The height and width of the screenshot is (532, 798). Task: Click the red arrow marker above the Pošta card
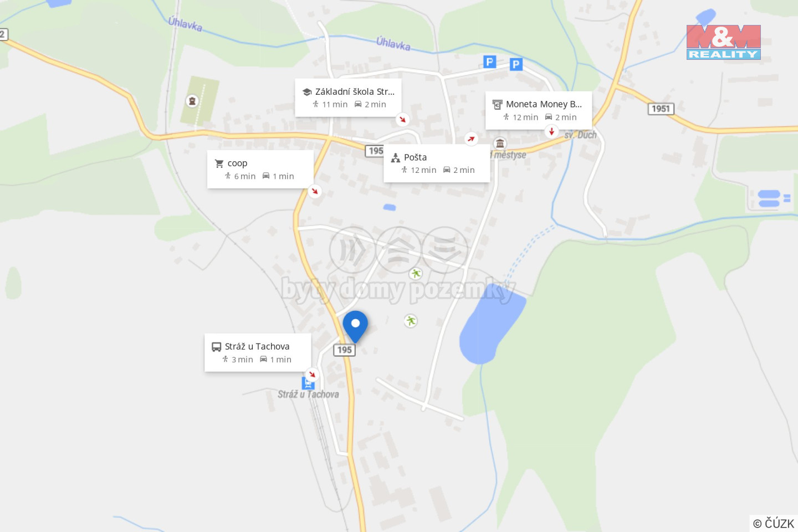click(471, 139)
